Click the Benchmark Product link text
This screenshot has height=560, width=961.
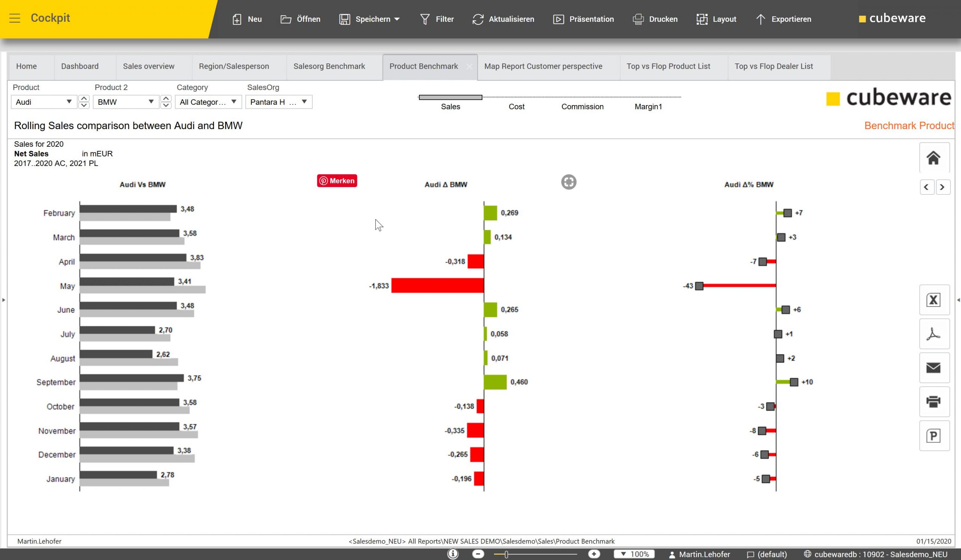(x=909, y=126)
